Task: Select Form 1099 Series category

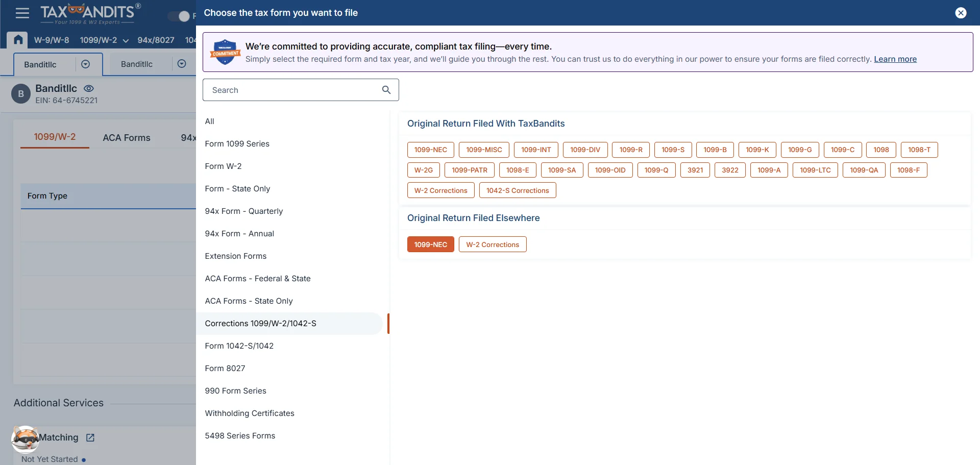Action: pos(289,143)
